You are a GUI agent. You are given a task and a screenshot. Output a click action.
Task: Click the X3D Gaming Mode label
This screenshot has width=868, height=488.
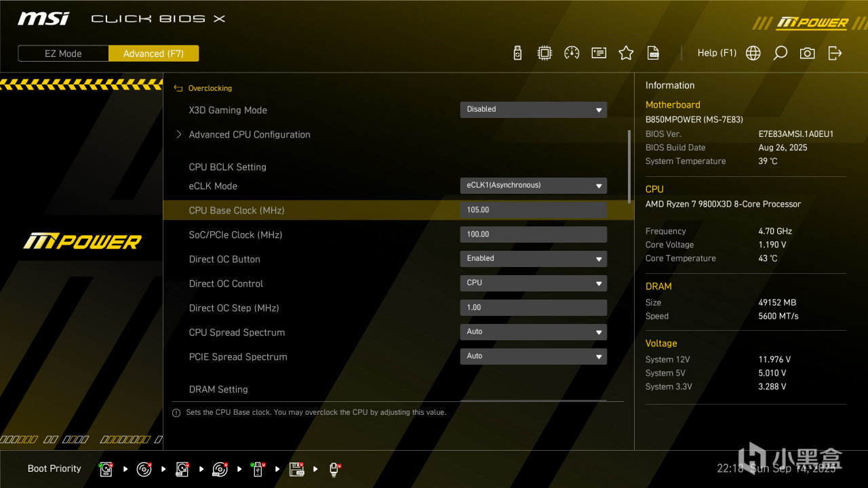pos(228,110)
